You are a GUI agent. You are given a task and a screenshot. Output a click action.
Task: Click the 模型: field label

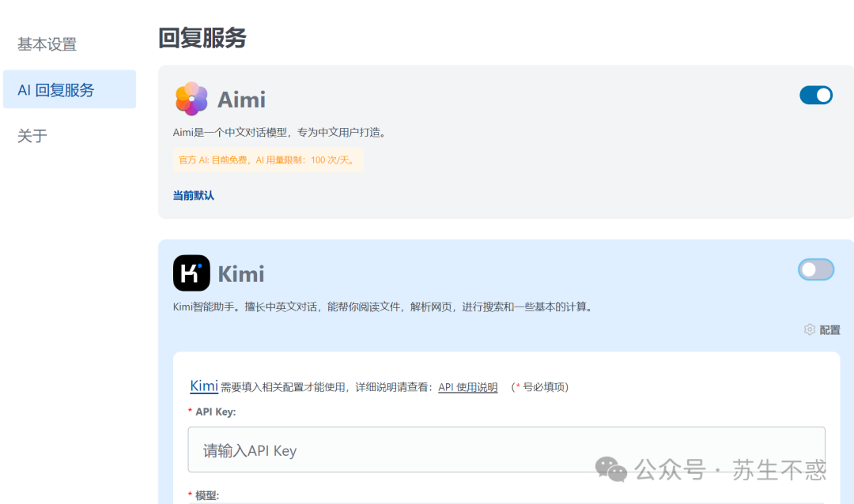[x=207, y=495]
